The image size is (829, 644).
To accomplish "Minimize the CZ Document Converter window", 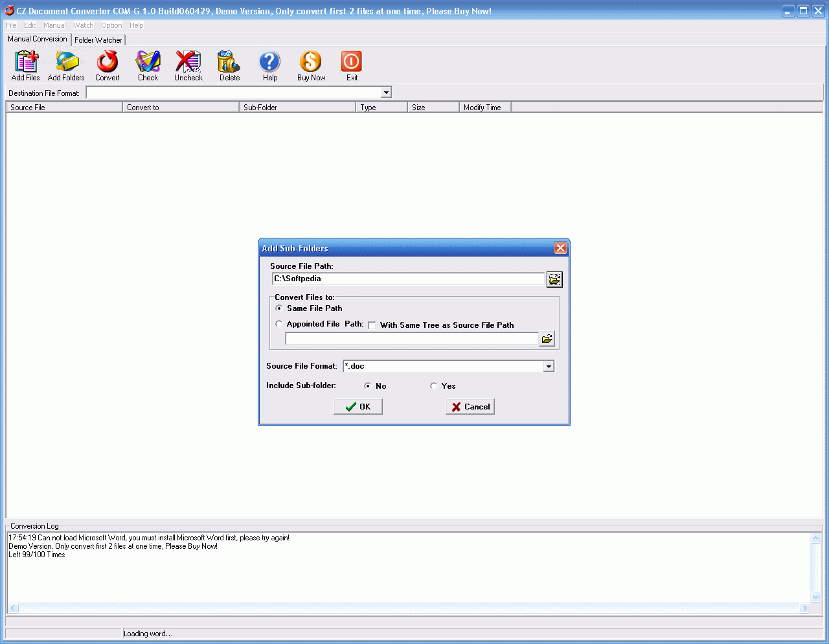I will [788, 10].
